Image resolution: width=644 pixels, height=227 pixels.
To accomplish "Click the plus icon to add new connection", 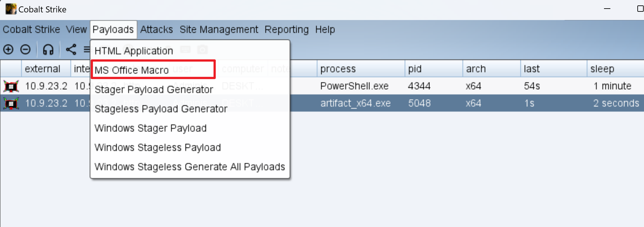I will click(x=8, y=50).
